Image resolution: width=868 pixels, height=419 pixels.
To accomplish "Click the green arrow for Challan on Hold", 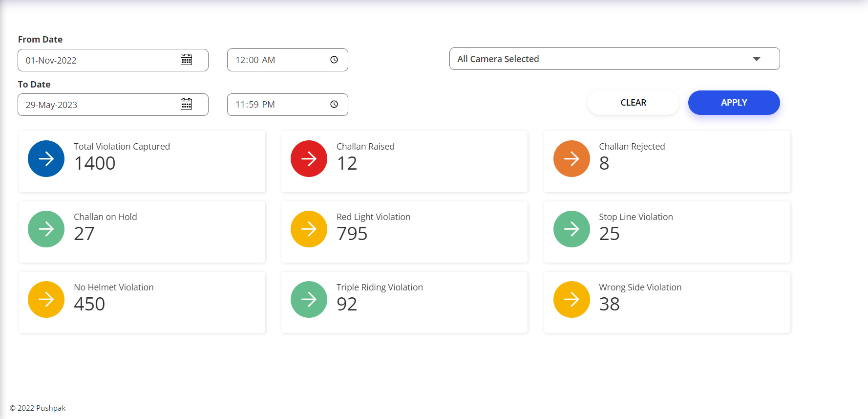I will [46, 229].
